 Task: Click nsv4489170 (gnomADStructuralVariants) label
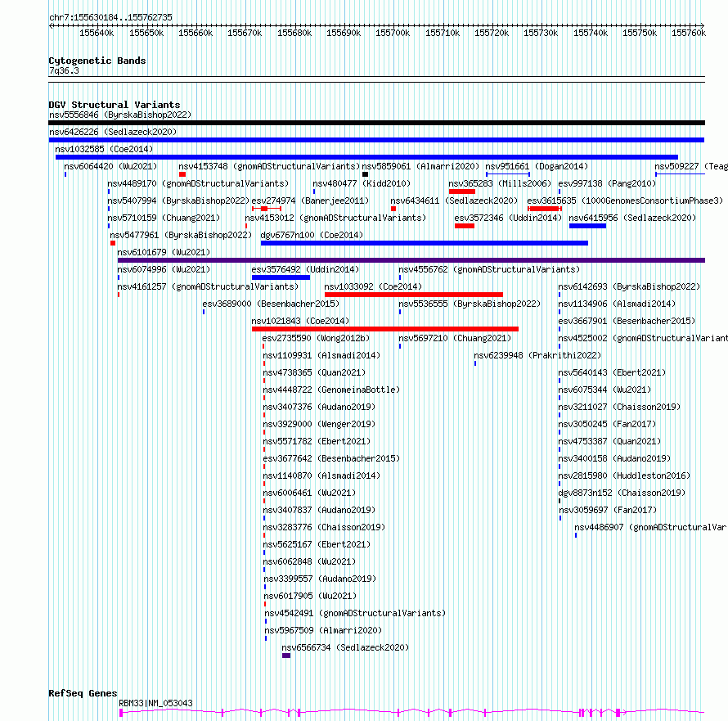click(198, 183)
